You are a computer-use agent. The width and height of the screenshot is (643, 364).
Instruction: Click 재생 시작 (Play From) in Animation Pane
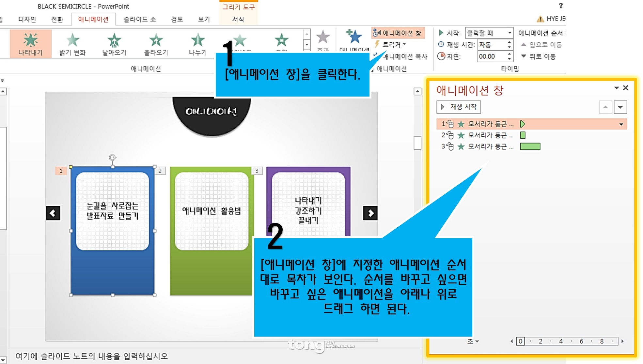[x=459, y=107]
